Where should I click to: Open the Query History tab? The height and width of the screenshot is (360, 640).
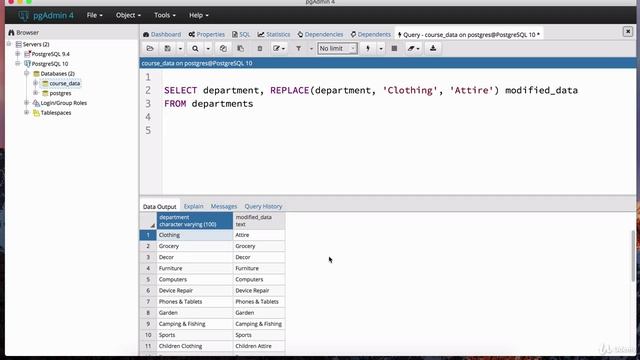click(263, 206)
